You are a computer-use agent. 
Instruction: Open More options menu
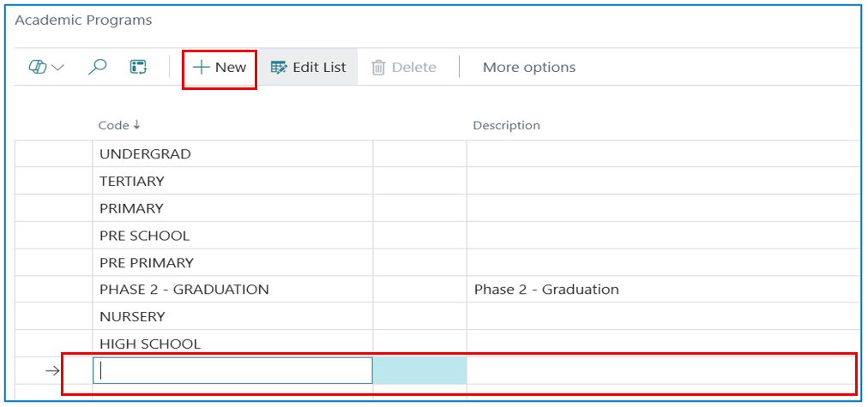coord(529,68)
